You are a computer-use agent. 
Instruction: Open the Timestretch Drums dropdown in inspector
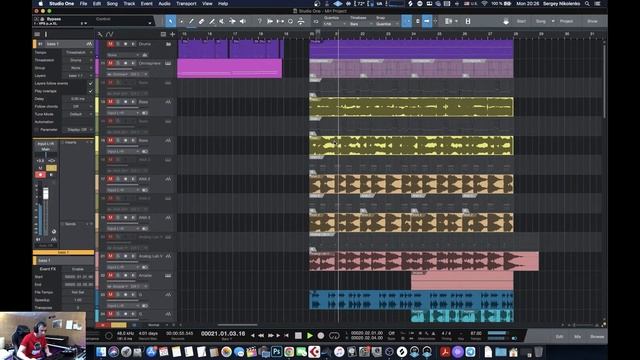(x=78, y=60)
